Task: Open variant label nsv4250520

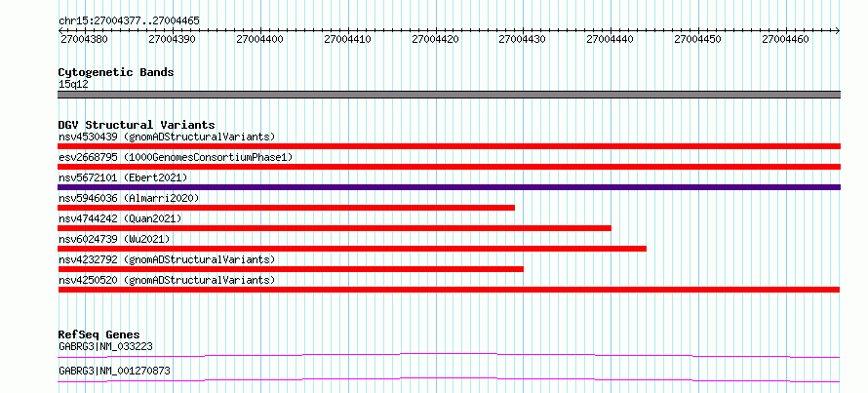Action: (167, 280)
